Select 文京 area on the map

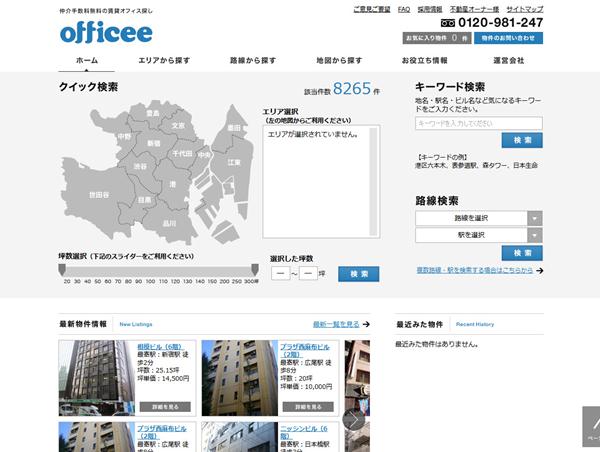click(178, 126)
